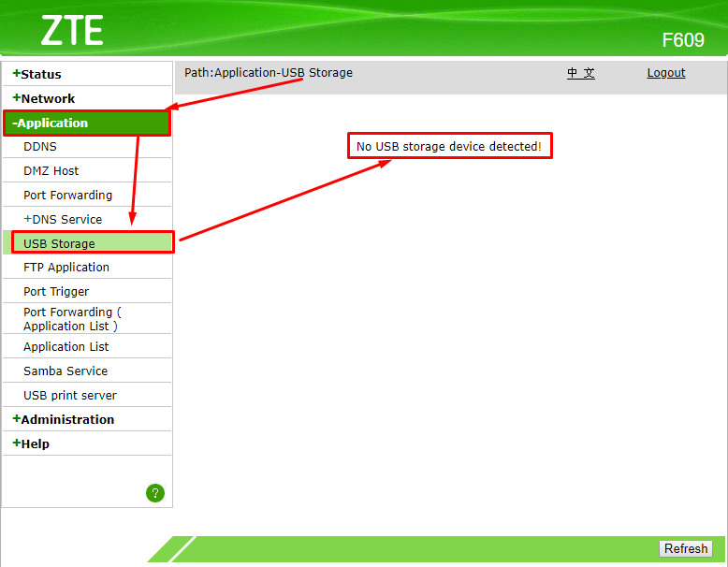Click the 'No USB storage device detected!' message
The height and width of the screenshot is (567, 728).
[449, 146]
